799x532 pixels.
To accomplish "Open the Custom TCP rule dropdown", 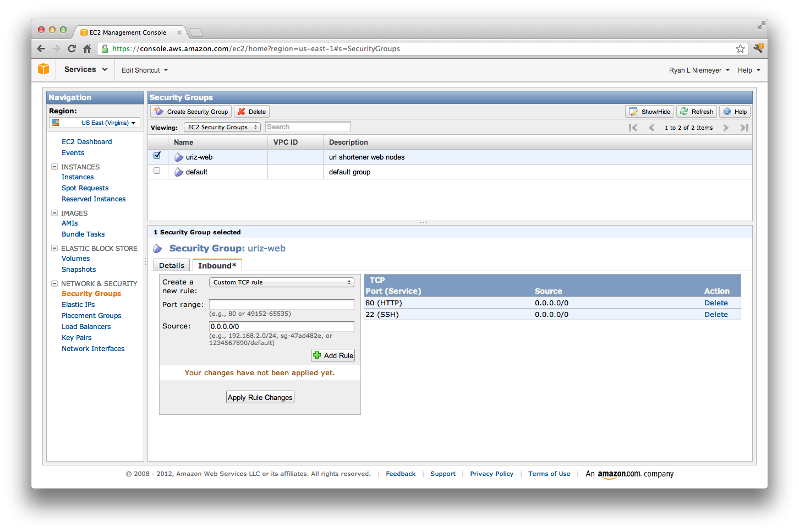I will pyautogui.click(x=281, y=282).
